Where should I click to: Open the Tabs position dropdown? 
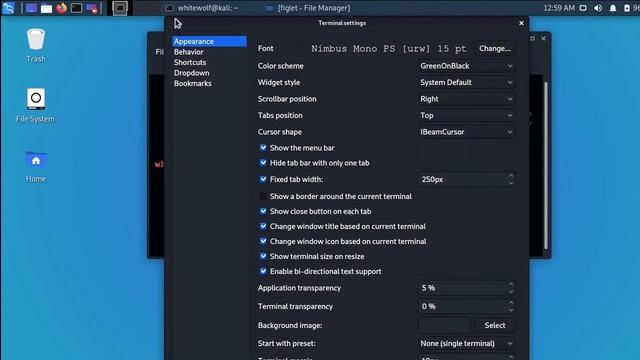pyautogui.click(x=466, y=116)
